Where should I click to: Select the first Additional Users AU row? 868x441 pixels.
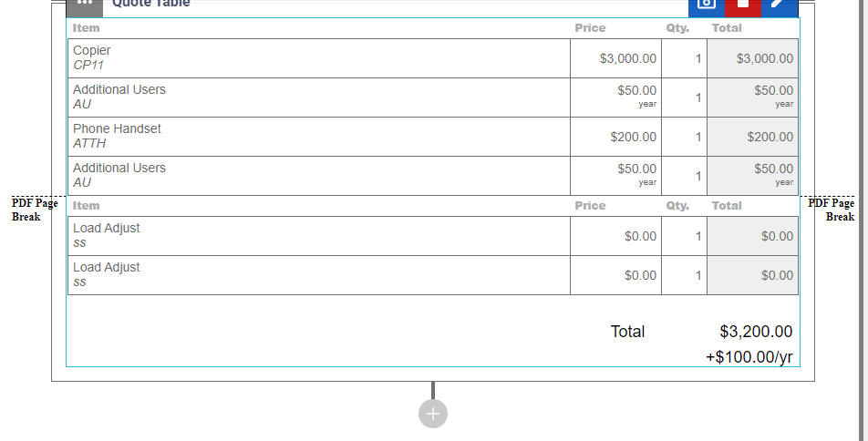click(433, 97)
